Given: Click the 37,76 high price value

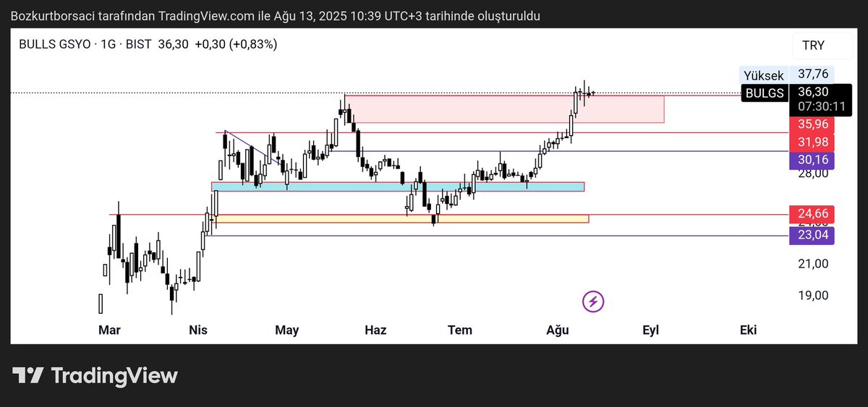Looking at the screenshot, I should tap(813, 74).
